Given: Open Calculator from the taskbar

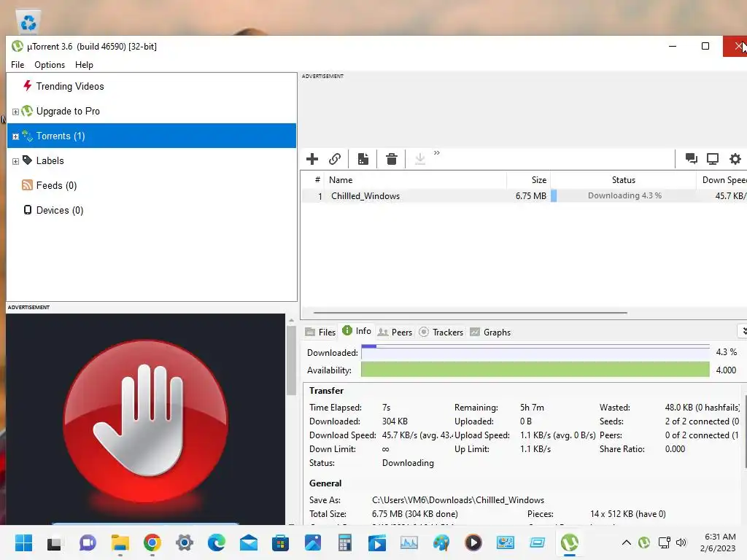Looking at the screenshot, I should pos(345,542).
